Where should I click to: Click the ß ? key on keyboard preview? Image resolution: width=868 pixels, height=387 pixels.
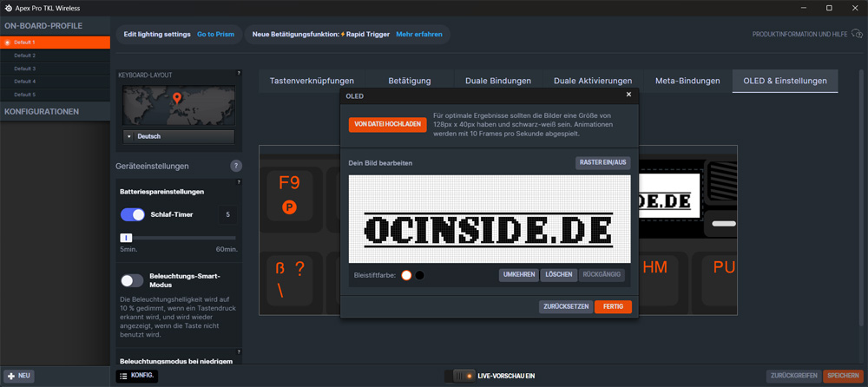[x=290, y=279]
